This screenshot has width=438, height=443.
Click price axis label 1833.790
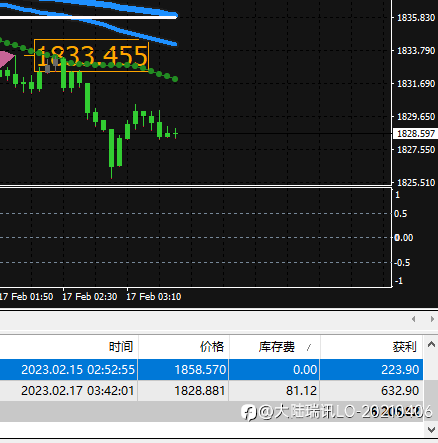[x=416, y=51]
